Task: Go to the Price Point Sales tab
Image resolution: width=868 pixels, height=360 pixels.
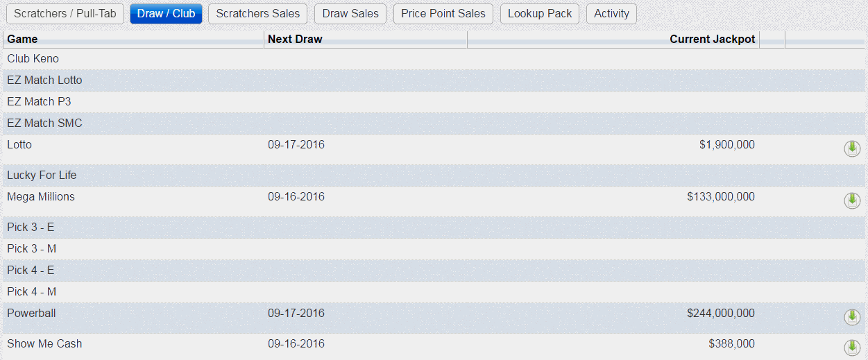Action: 443,13
